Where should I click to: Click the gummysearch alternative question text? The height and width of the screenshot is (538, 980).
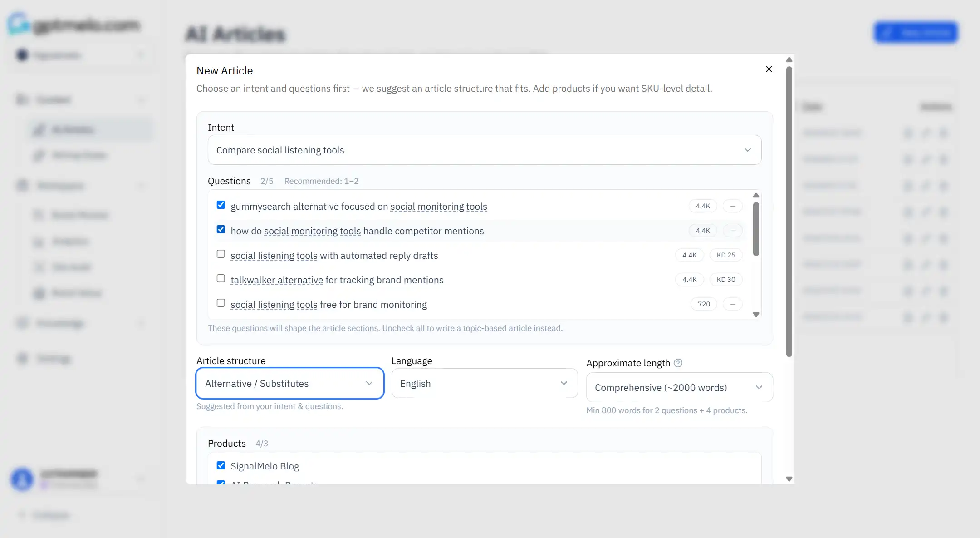click(359, 207)
